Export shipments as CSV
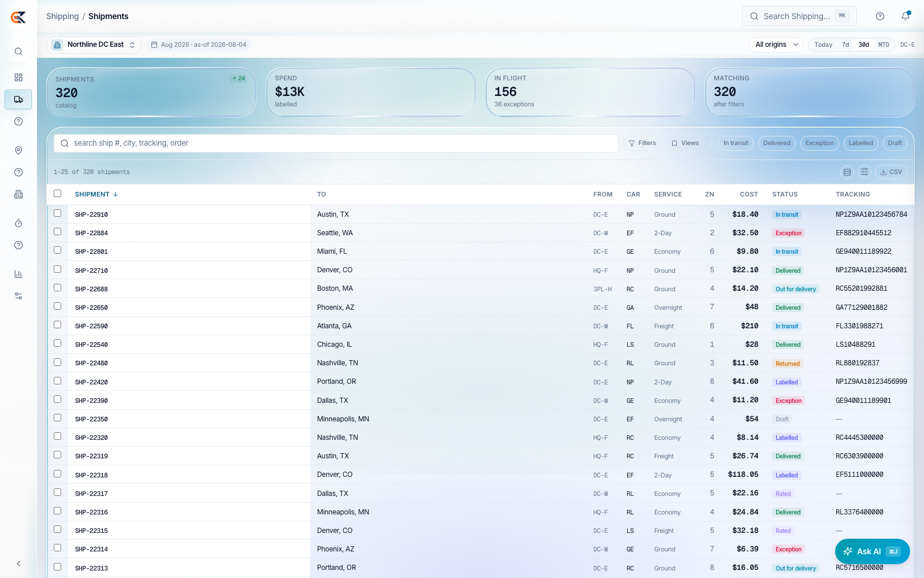This screenshot has width=924, height=578. pyautogui.click(x=891, y=172)
